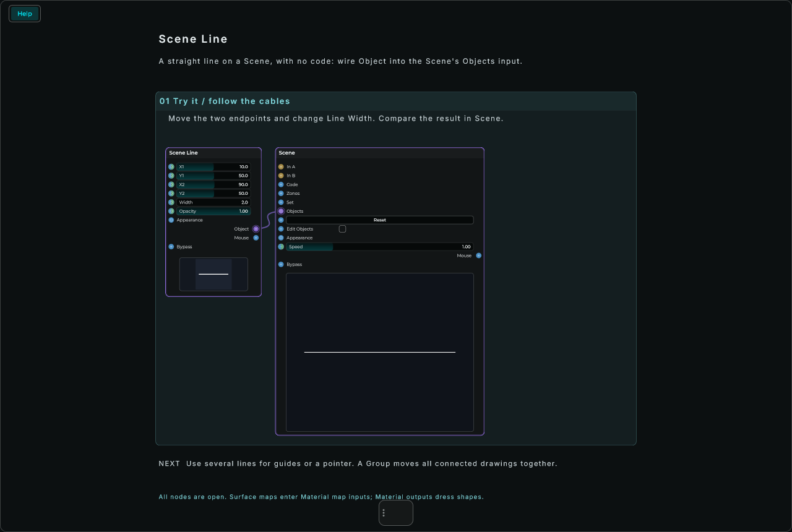Click the '01 Try it / follow the cables' header
The width and height of the screenshot is (792, 532).
click(x=396, y=101)
